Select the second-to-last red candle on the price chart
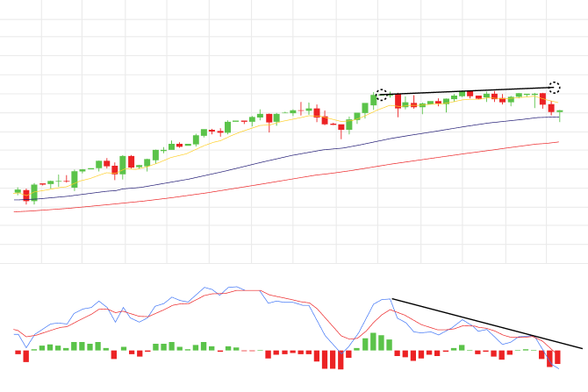 543,99
